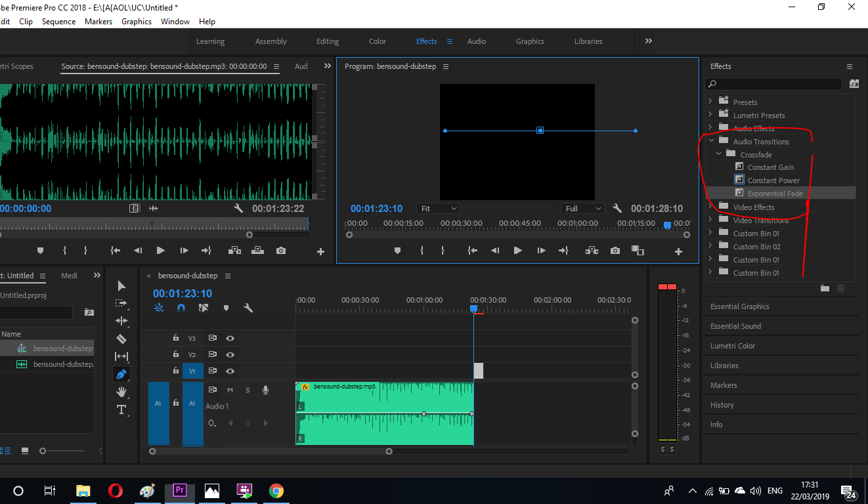Select the Constant Power audio transition
Image resolution: width=868 pixels, height=504 pixels.
[x=773, y=180]
